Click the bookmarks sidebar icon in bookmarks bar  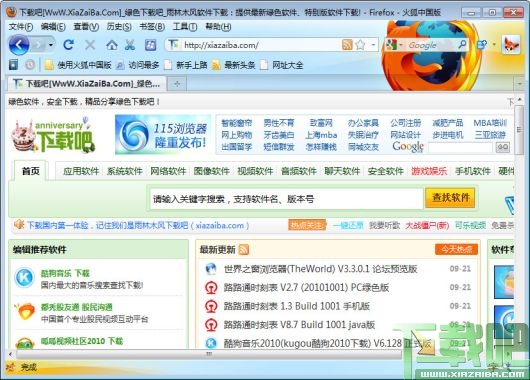[14, 65]
